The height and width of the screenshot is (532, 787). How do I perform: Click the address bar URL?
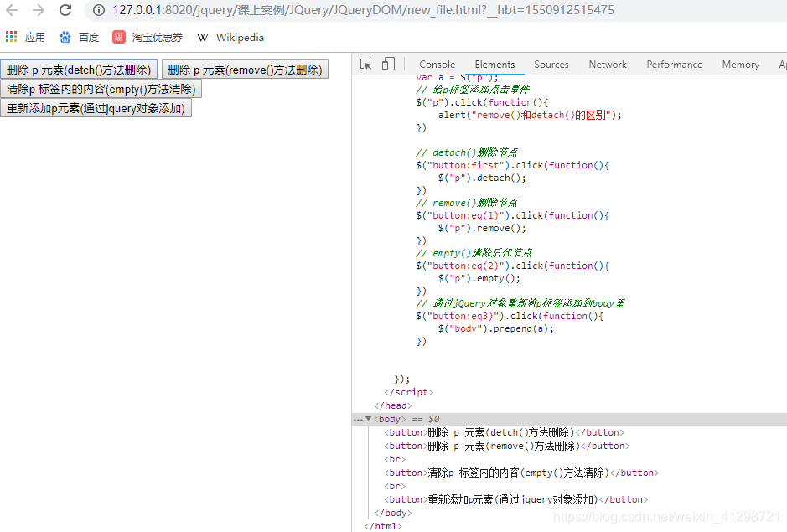[x=363, y=10]
